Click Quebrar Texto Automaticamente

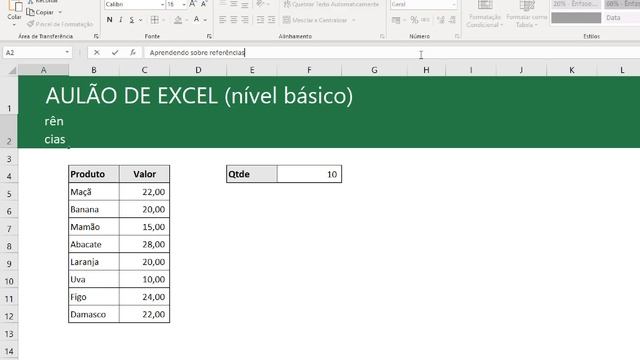pos(331,4)
